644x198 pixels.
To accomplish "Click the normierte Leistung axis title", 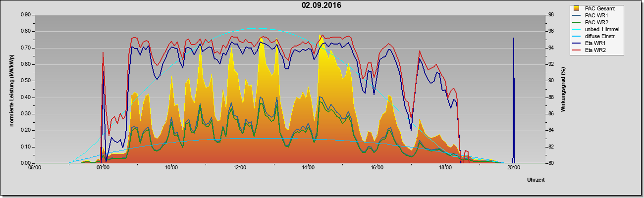I will (x=11, y=89).
